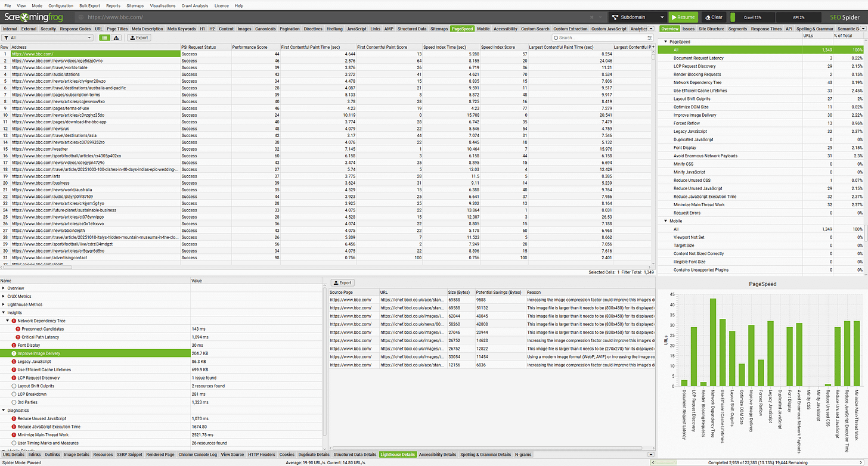The image size is (868, 466).
Task: Click the circle icon beside LCP Breakdown
Action: click(14, 394)
